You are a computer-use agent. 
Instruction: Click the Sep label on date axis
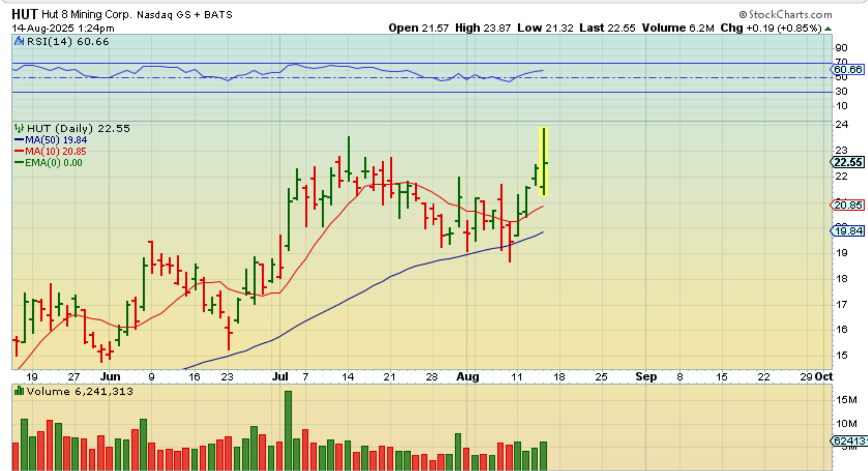(x=646, y=377)
